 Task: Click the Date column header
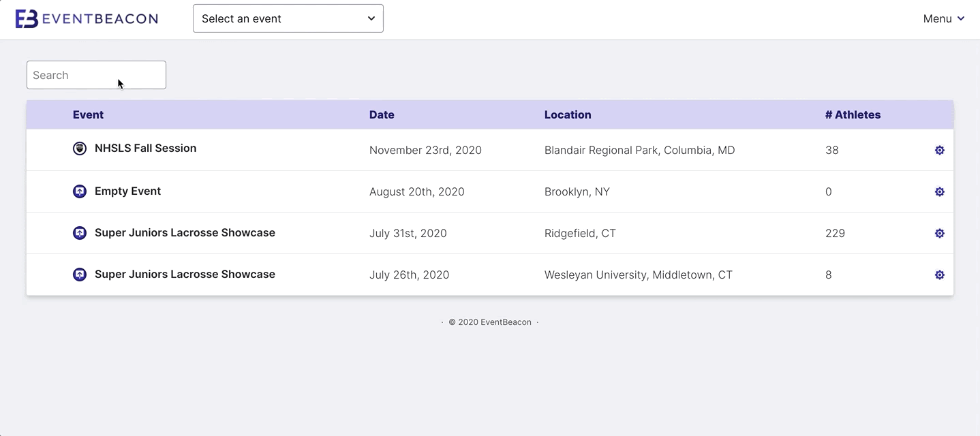click(382, 114)
